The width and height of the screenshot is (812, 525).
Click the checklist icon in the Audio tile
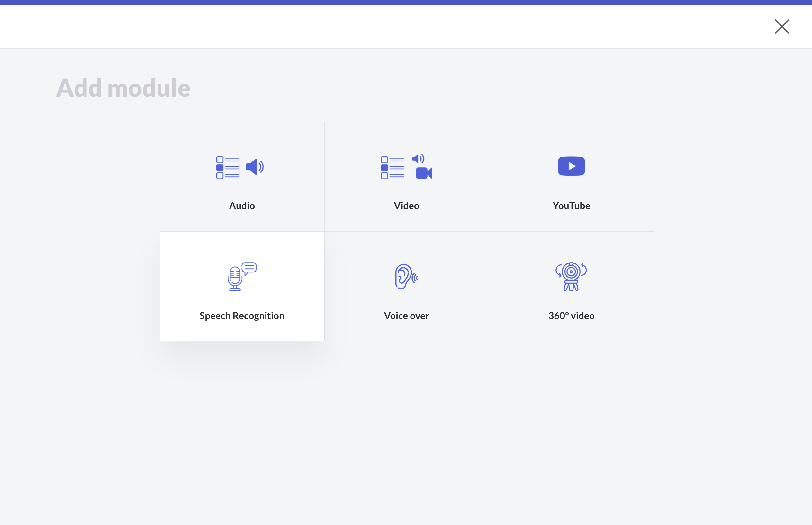pyautogui.click(x=228, y=167)
